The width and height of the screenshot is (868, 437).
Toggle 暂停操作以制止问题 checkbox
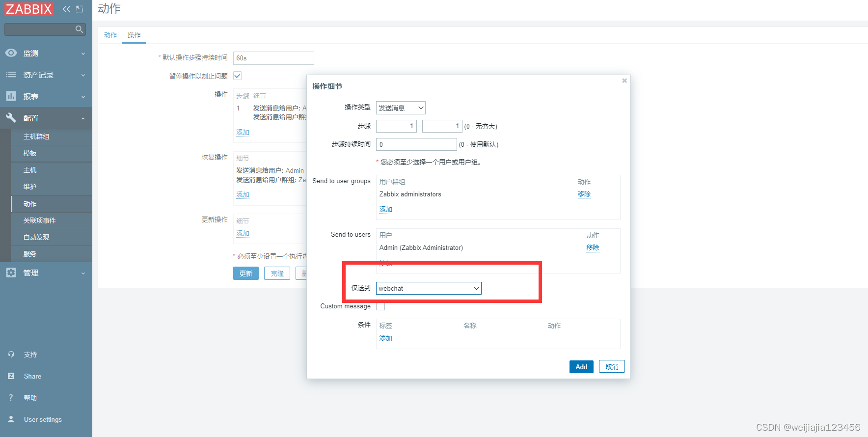(237, 76)
